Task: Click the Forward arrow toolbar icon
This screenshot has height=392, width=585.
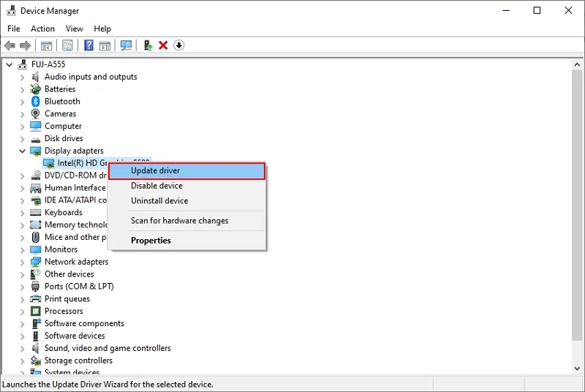Action: click(25, 45)
